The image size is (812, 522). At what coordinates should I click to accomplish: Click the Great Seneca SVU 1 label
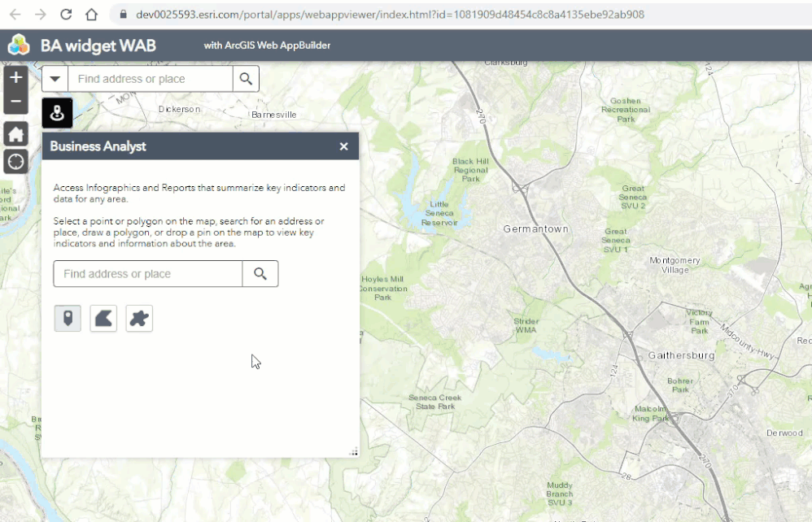[x=616, y=240]
